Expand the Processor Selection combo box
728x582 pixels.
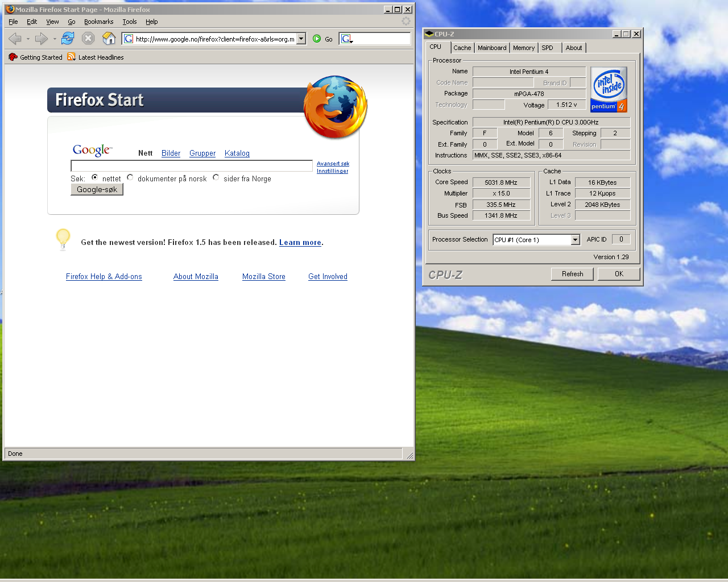tap(575, 240)
